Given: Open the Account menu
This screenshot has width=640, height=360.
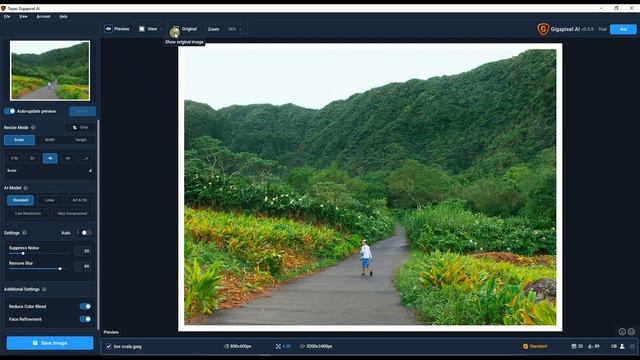Looking at the screenshot, I should point(43,16).
